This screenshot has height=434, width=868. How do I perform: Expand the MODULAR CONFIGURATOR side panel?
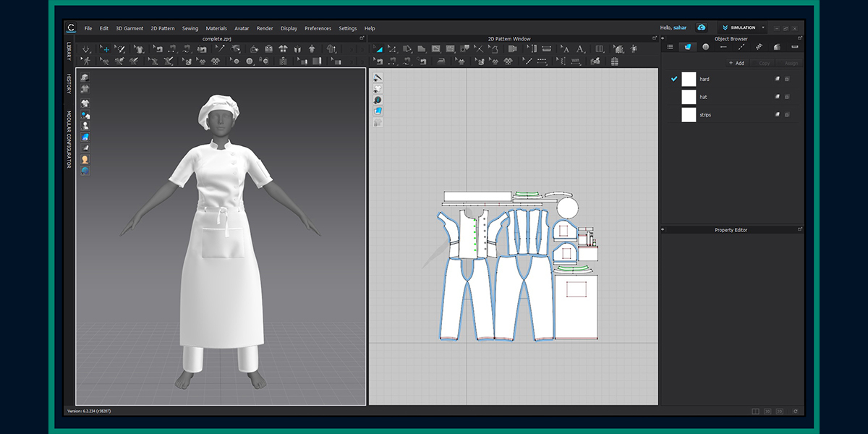(x=69, y=140)
